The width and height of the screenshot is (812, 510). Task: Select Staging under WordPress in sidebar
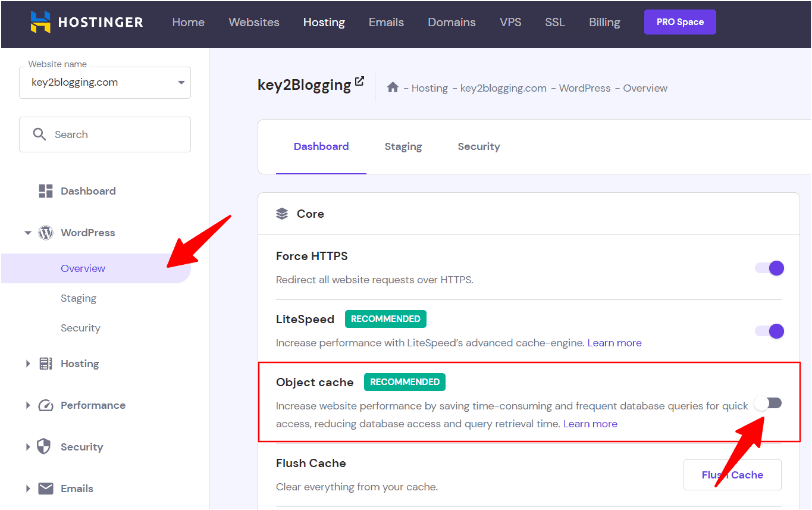(x=79, y=298)
